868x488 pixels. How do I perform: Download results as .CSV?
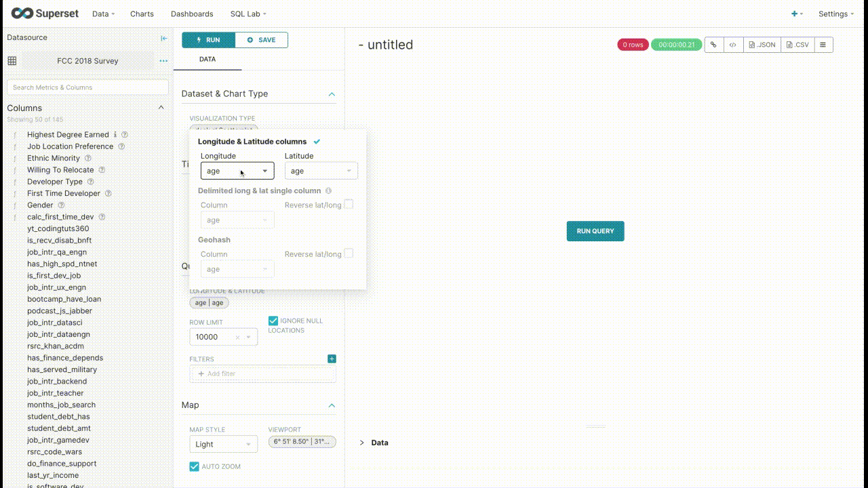click(797, 45)
